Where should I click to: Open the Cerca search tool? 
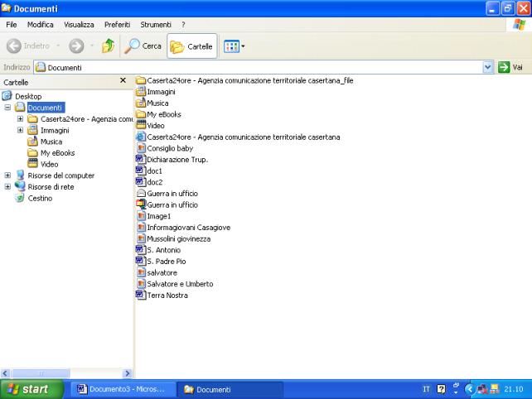coord(143,46)
